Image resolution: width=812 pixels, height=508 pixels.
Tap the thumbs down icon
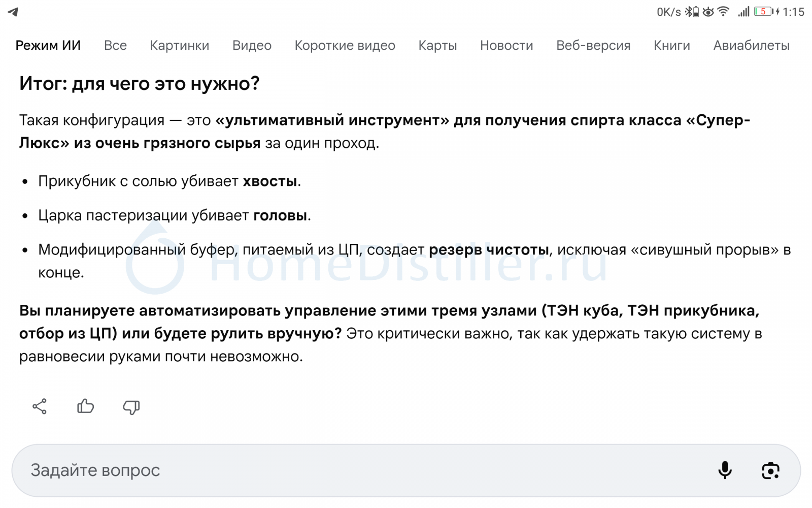click(131, 407)
